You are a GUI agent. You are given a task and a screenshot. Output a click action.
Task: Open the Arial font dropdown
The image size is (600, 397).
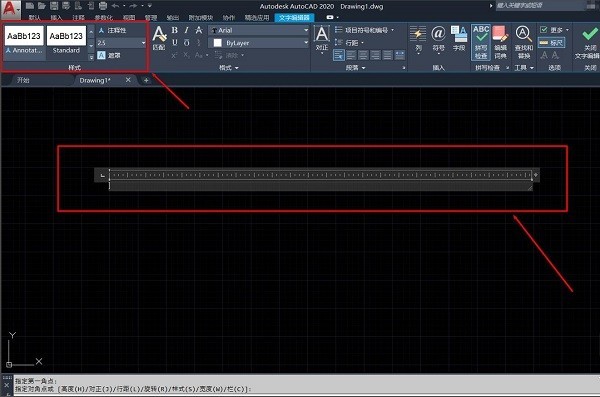click(x=259, y=30)
